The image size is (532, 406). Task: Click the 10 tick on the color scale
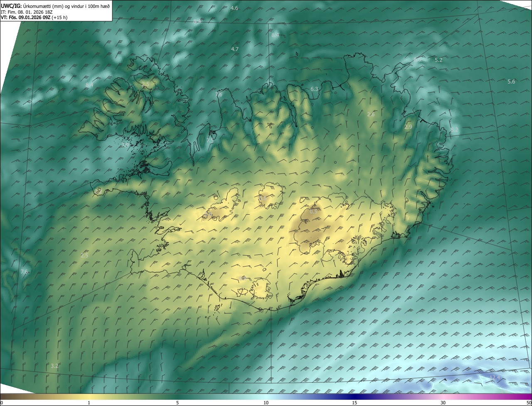point(266,403)
